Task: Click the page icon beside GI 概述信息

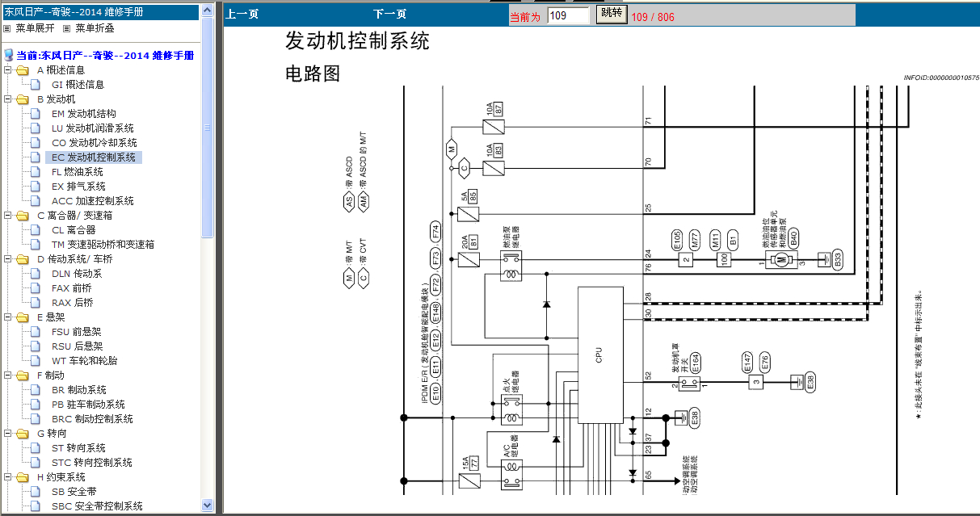Action: pos(36,85)
